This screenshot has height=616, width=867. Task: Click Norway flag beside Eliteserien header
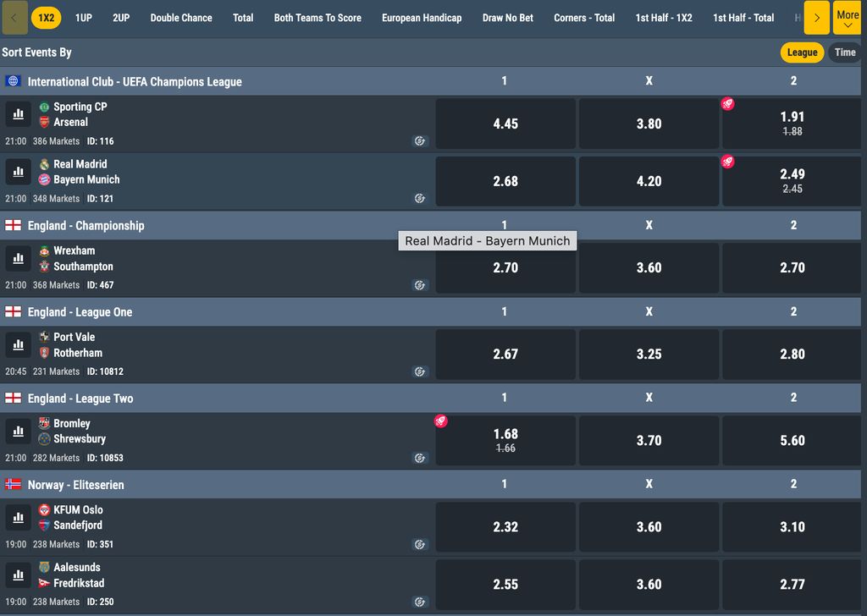(x=13, y=485)
